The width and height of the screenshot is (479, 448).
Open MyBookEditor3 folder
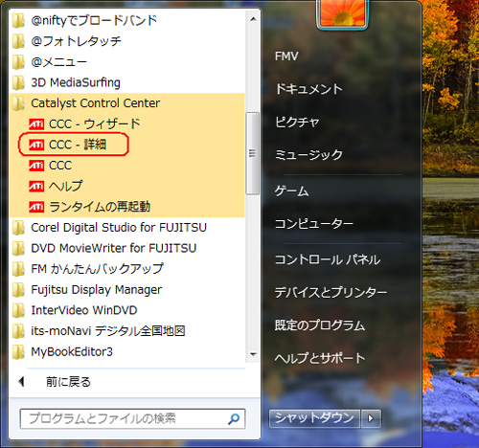point(127,352)
